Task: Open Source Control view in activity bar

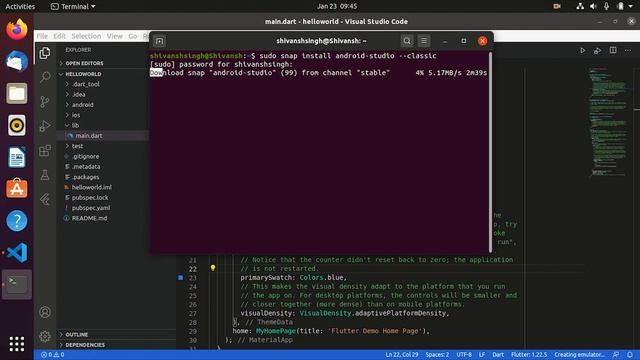Action: [x=45, y=101]
